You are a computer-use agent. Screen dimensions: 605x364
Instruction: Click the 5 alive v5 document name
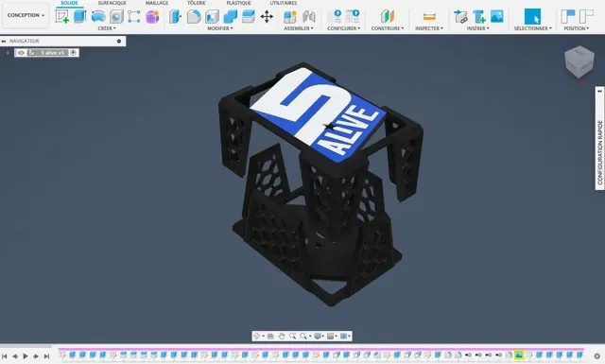coord(52,53)
